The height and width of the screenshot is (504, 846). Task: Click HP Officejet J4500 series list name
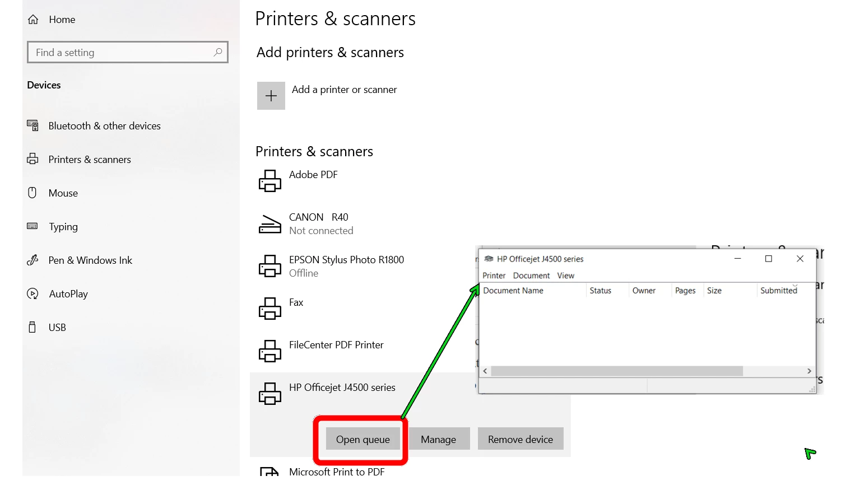coord(342,388)
